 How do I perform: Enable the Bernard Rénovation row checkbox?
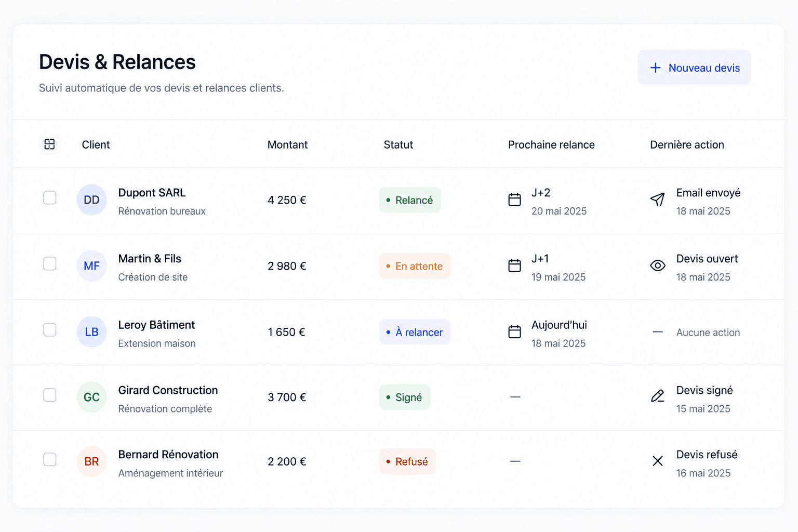pyautogui.click(x=50, y=460)
